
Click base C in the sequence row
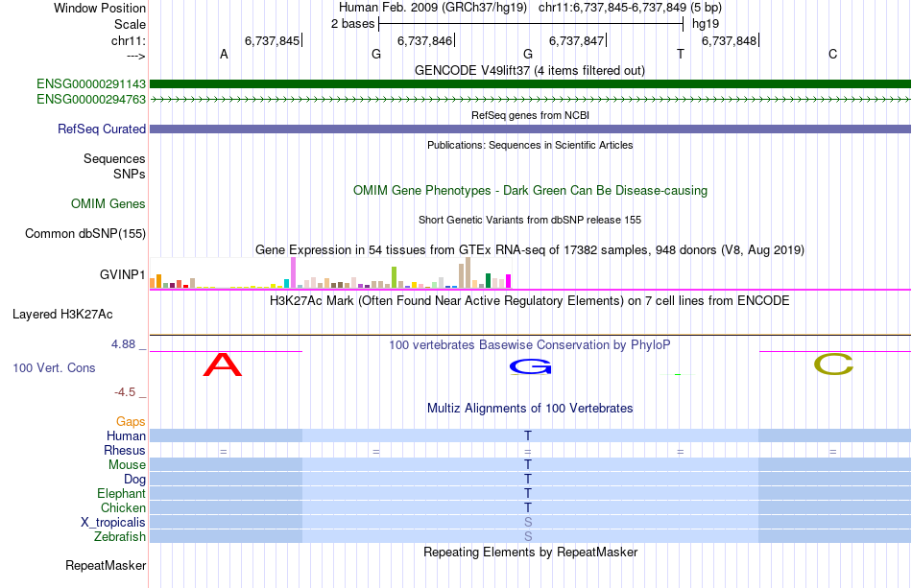(x=833, y=54)
